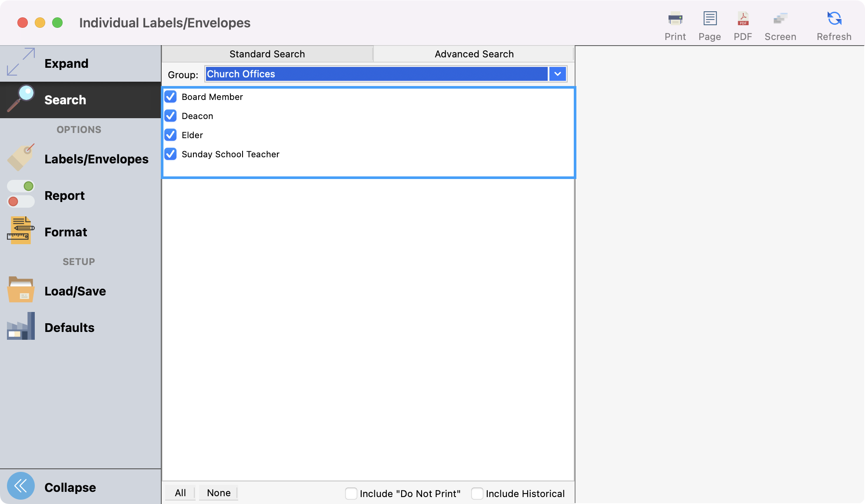Click the Expand arrows in the sidebar
Image resolution: width=865 pixels, height=504 pixels.
coord(21,62)
